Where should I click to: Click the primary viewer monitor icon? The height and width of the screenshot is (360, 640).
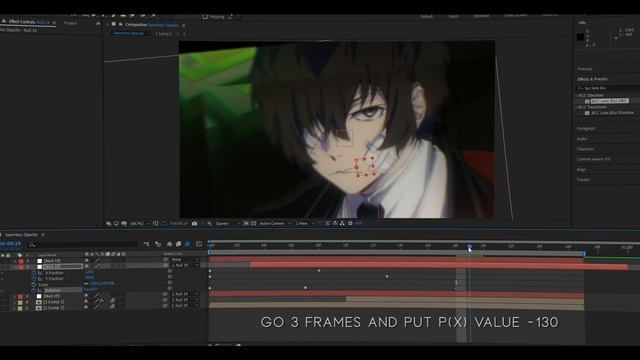pos(116,223)
